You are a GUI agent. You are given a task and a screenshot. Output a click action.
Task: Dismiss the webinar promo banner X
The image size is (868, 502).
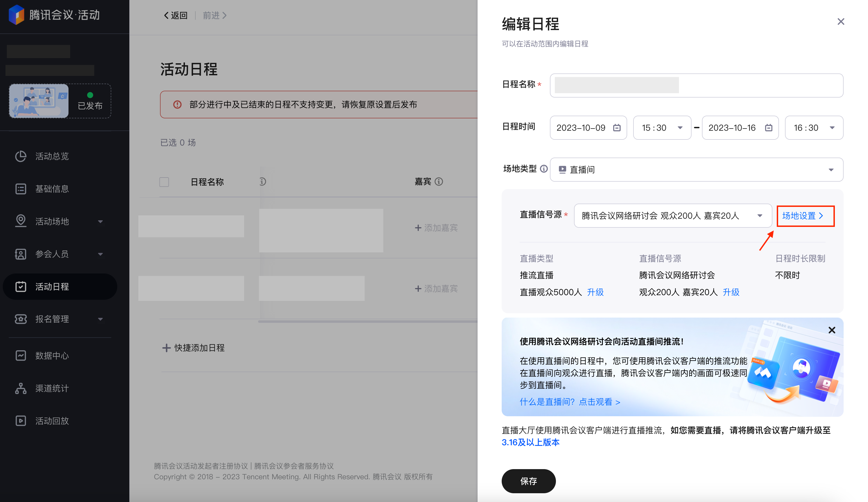(x=832, y=330)
